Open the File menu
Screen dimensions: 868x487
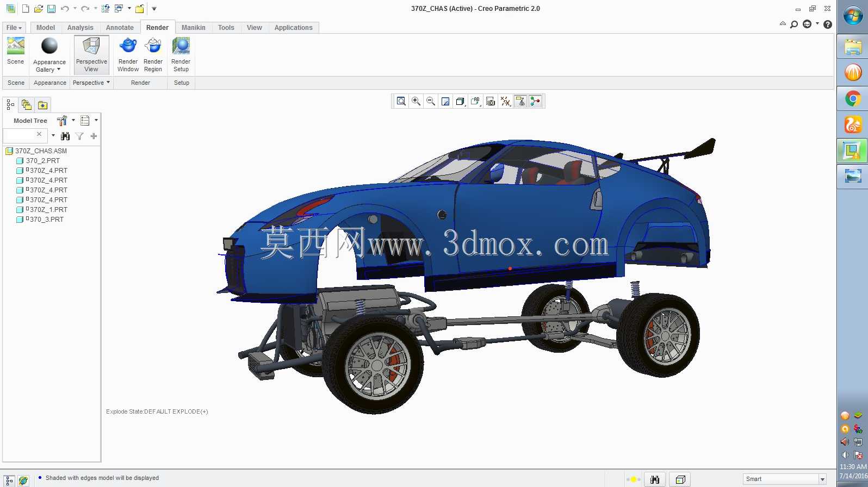(x=14, y=28)
